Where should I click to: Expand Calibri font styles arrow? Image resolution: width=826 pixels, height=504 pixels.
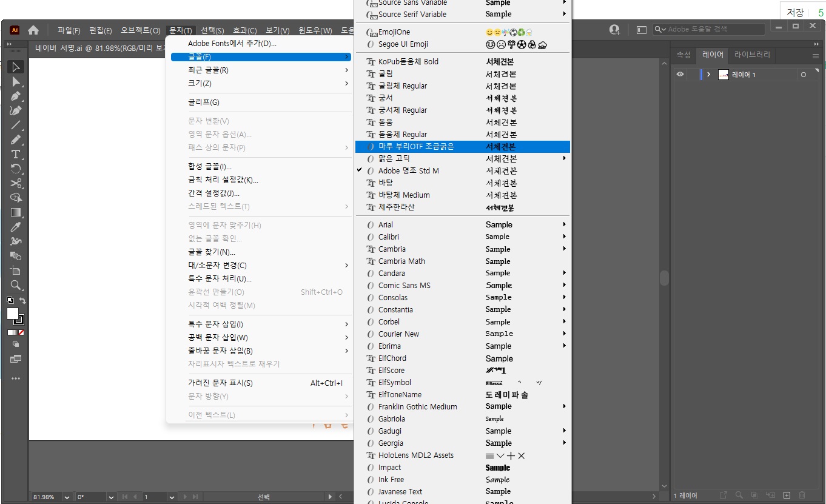[565, 237]
